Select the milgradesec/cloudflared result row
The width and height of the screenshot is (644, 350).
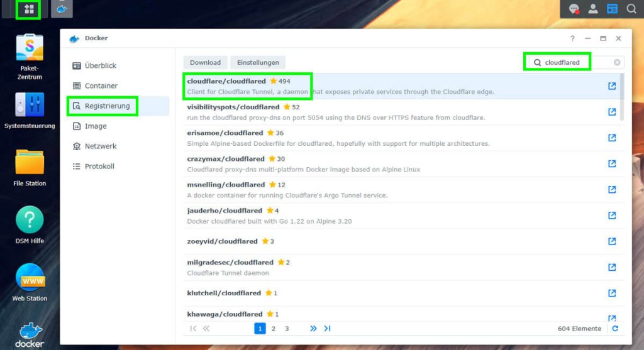click(402, 267)
